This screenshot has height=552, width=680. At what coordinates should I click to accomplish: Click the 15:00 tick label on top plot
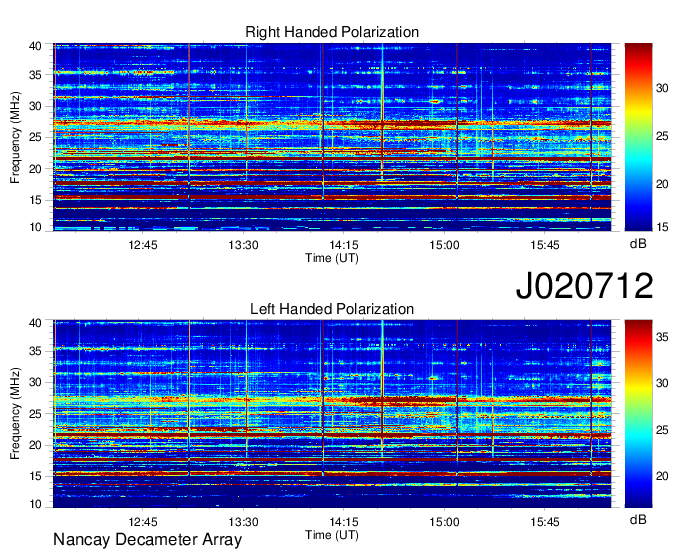point(445,245)
